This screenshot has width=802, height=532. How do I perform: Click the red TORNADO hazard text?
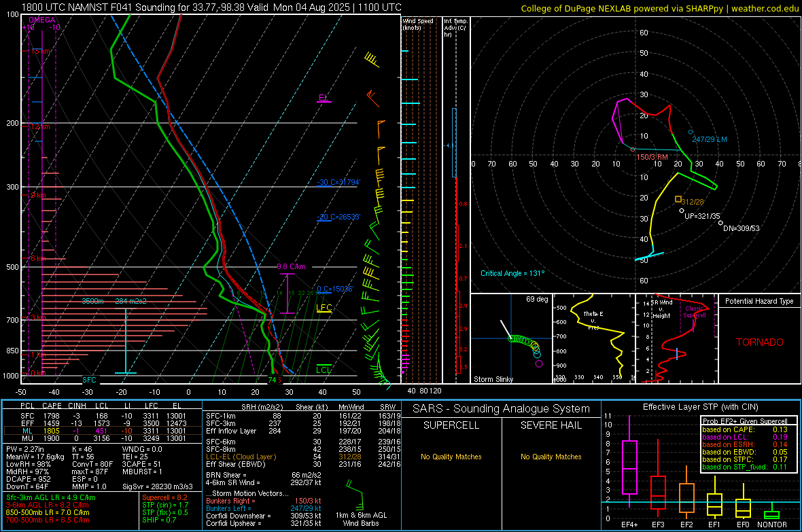(x=760, y=342)
